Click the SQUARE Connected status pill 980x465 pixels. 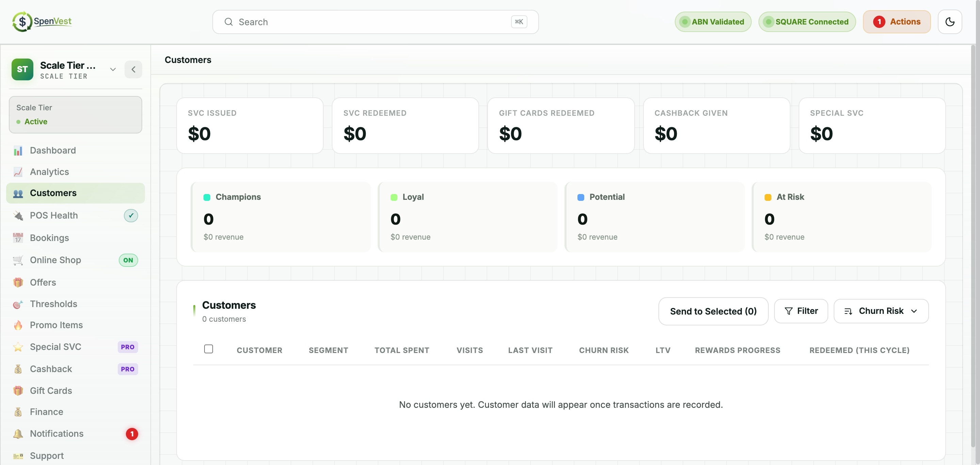coord(807,22)
